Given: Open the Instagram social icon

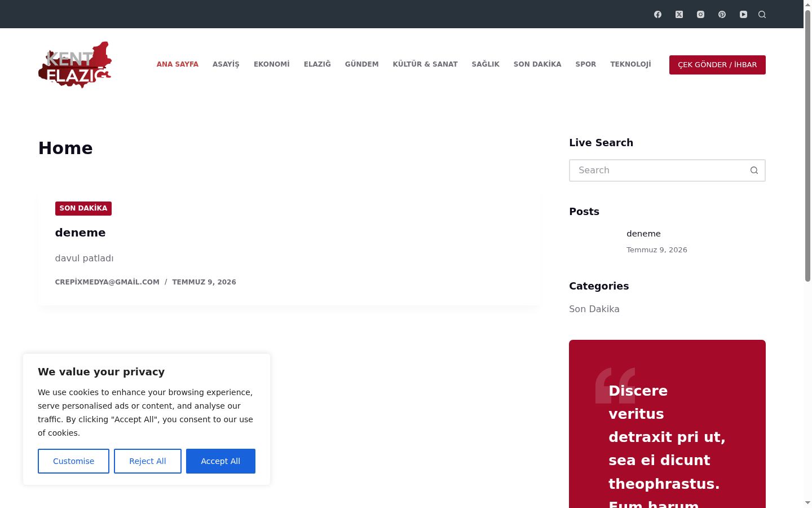Looking at the screenshot, I should tap(700, 15).
